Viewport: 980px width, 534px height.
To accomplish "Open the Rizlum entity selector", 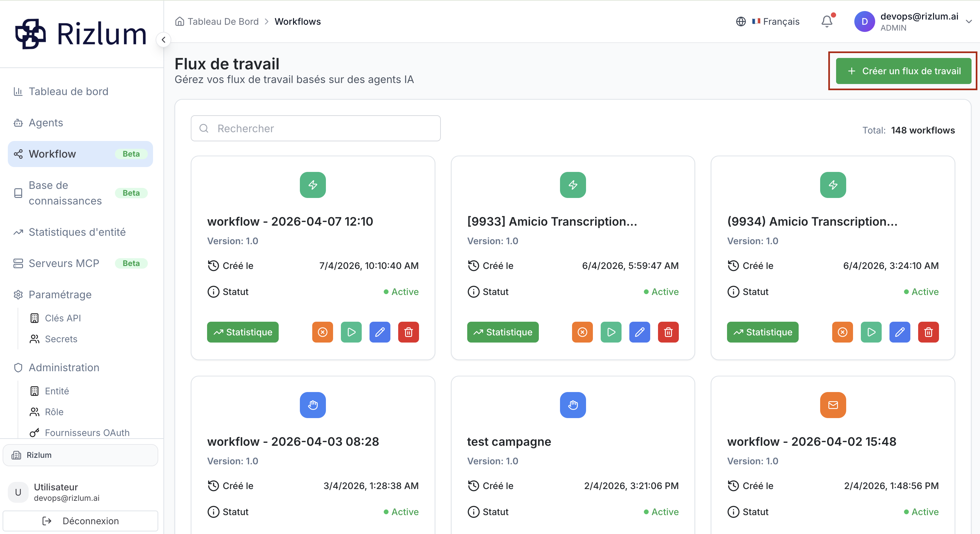I will [x=80, y=455].
